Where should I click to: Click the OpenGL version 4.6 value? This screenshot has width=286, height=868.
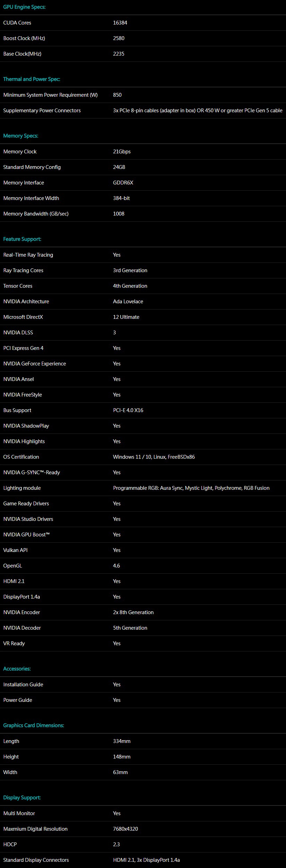coord(116,566)
